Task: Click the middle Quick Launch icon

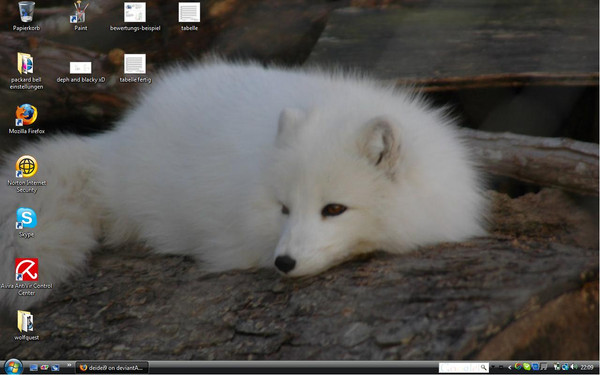Action: (44, 367)
